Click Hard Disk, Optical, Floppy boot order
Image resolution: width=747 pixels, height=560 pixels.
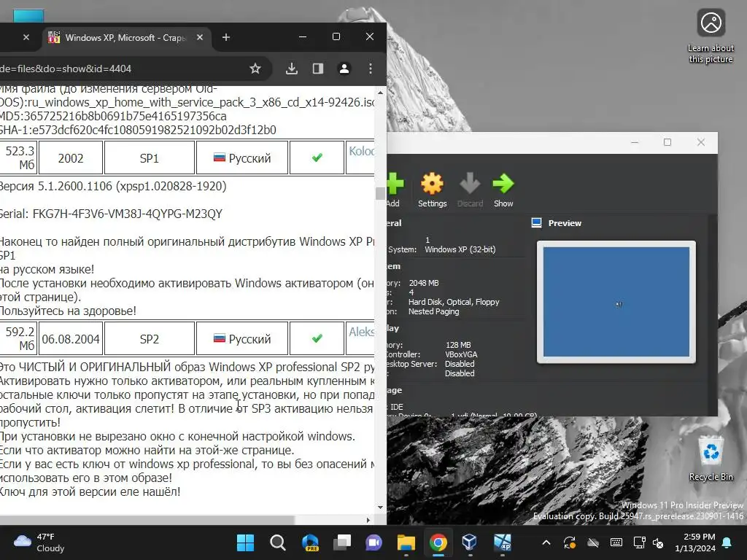pyautogui.click(x=454, y=302)
